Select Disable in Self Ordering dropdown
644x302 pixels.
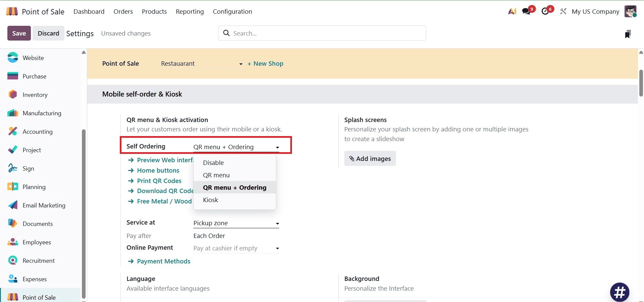pyautogui.click(x=235, y=163)
